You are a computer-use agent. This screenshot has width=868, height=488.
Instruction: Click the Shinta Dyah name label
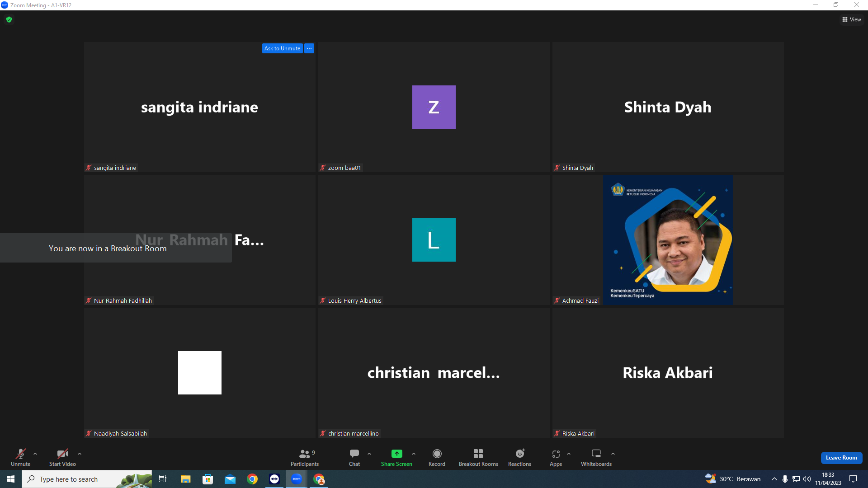(577, 168)
